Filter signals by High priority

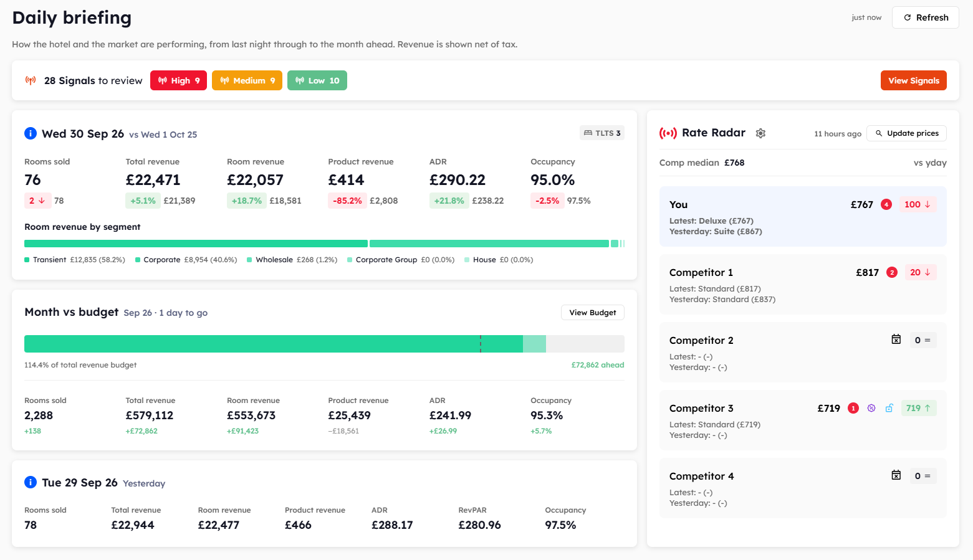click(178, 80)
